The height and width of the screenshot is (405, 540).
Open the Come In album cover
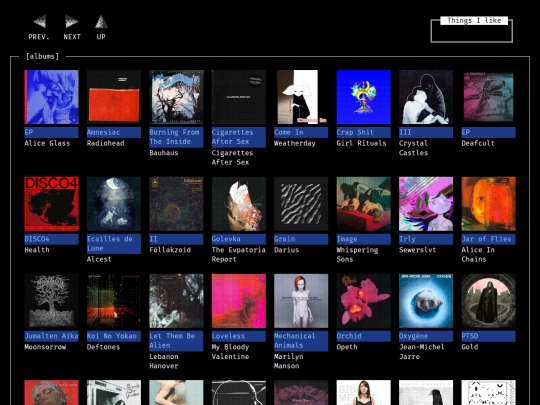click(301, 97)
